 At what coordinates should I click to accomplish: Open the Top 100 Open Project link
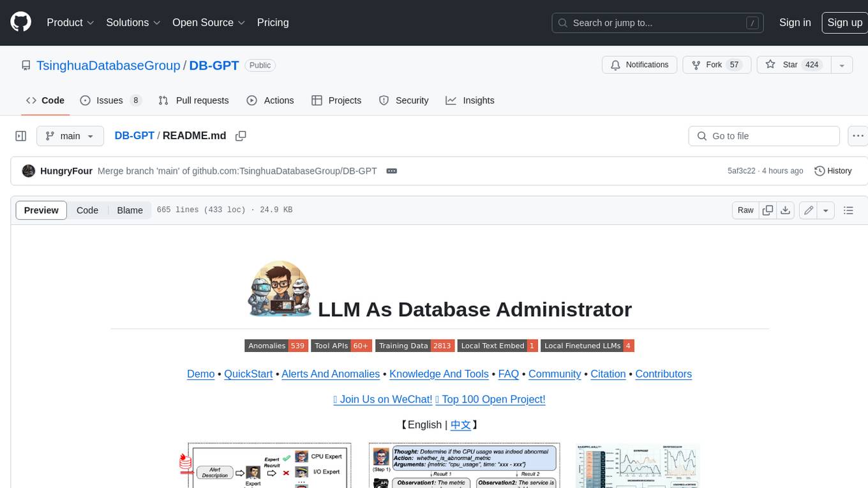[x=490, y=400]
